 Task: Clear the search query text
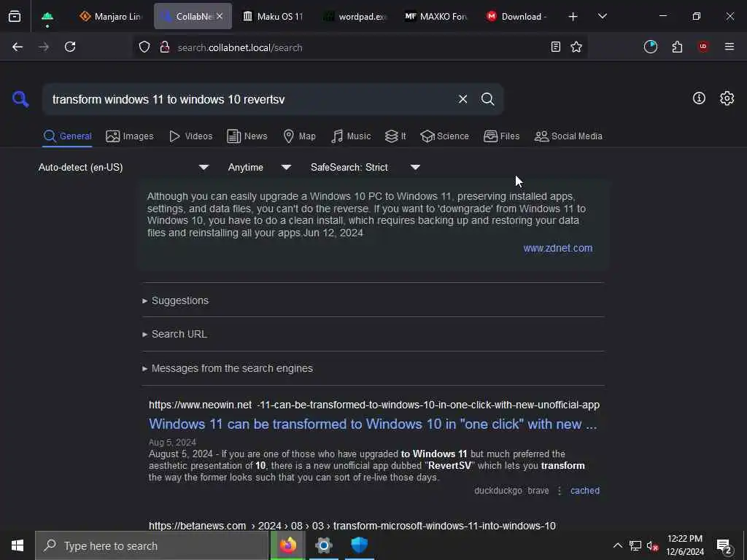462,99
